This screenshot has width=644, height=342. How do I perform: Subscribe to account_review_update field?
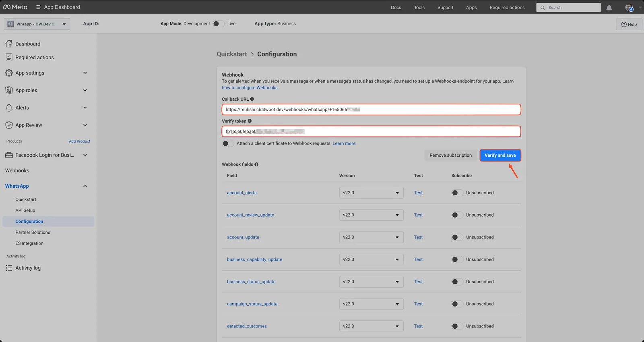(457, 215)
